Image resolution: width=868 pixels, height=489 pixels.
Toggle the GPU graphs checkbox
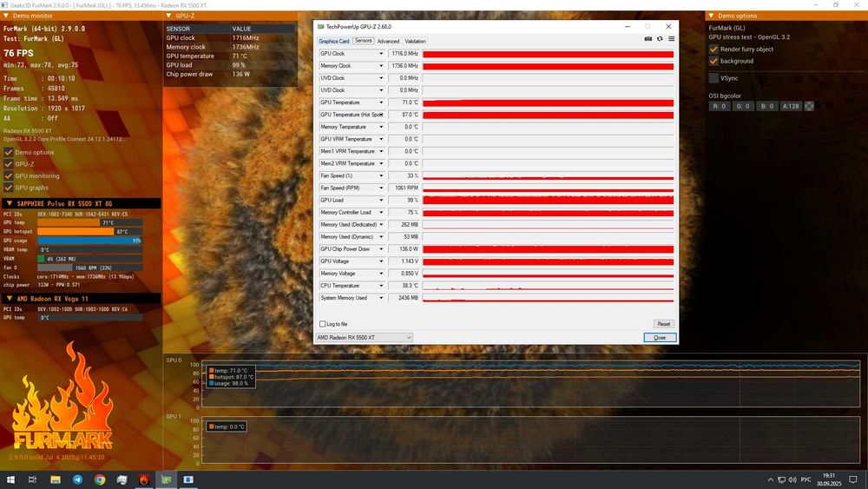[x=9, y=188]
